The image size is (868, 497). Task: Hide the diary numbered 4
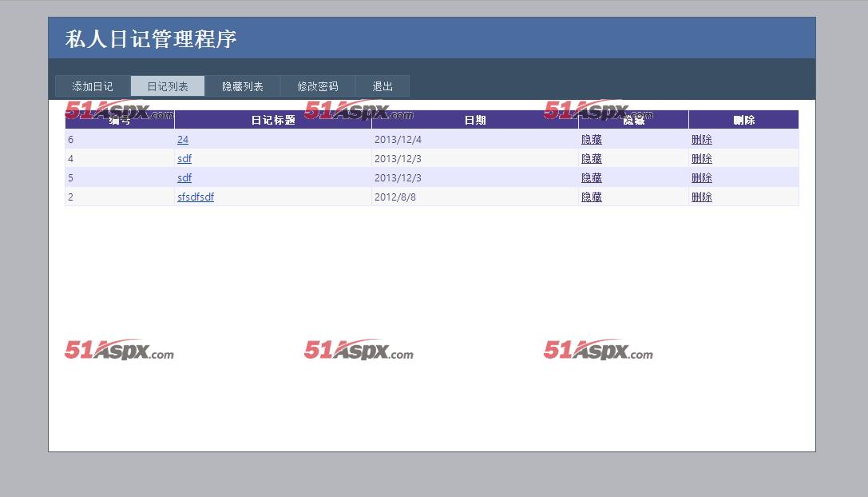point(591,159)
